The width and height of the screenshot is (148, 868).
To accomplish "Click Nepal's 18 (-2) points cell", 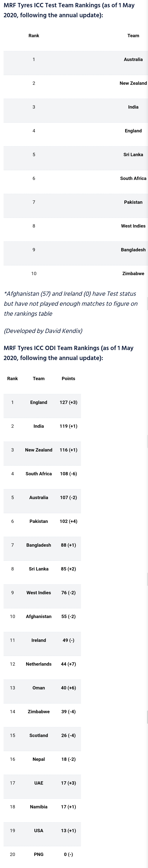I will pyautogui.click(x=68, y=759).
